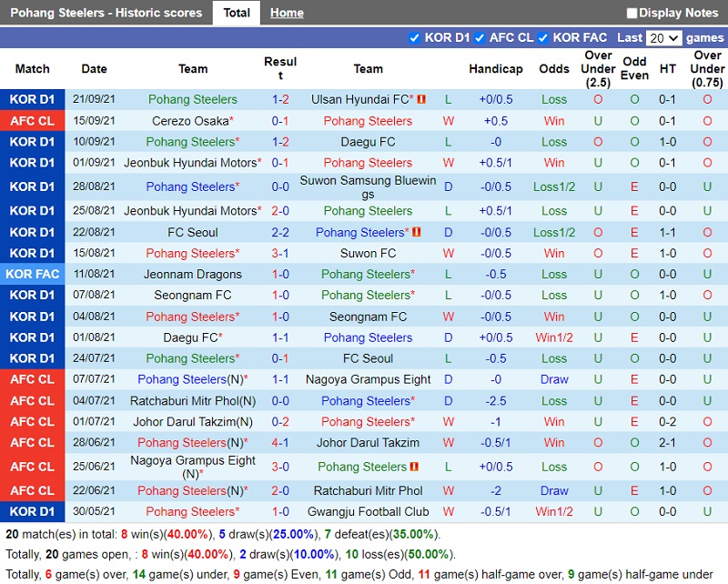Disable the KOR FAC filter checkbox
The width and height of the screenshot is (728, 584).
(x=543, y=37)
